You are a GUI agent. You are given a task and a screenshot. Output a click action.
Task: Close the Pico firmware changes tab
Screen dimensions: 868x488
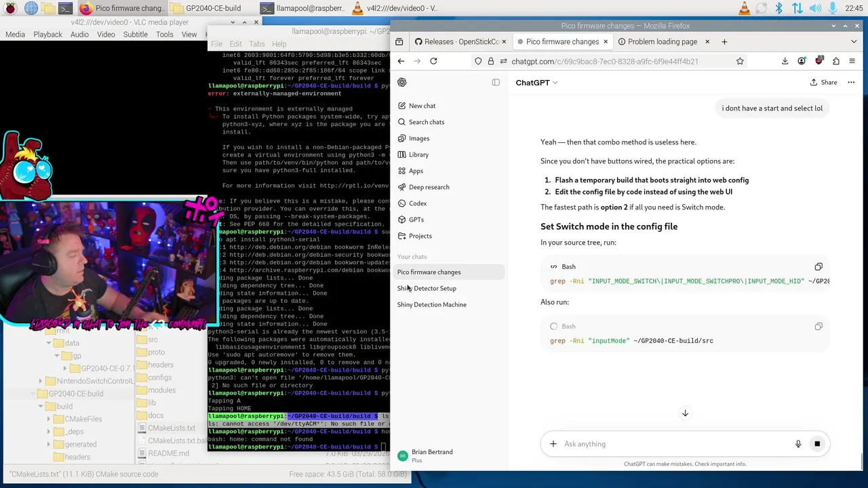(x=606, y=41)
